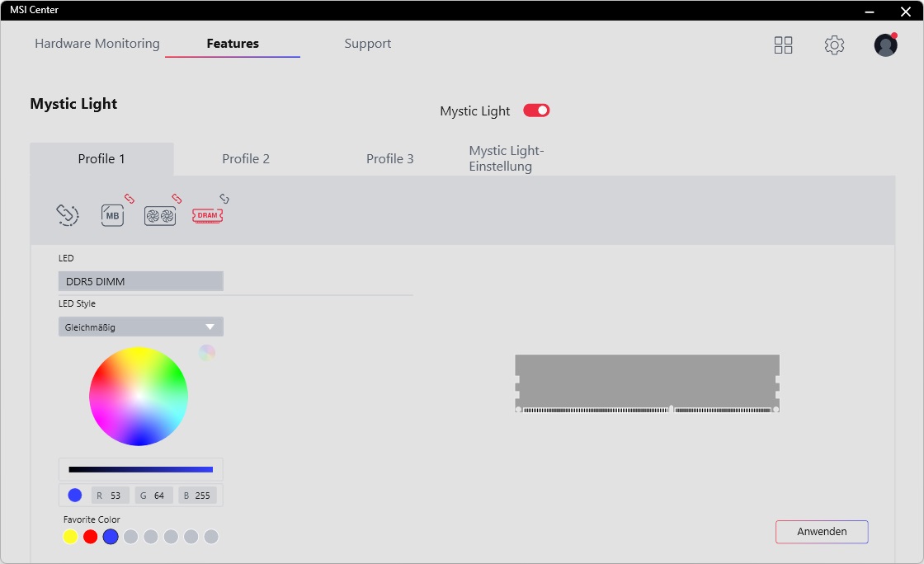The width and height of the screenshot is (924, 564).
Task: Click the last empty favorite color slot
Action: (x=211, y=536)
